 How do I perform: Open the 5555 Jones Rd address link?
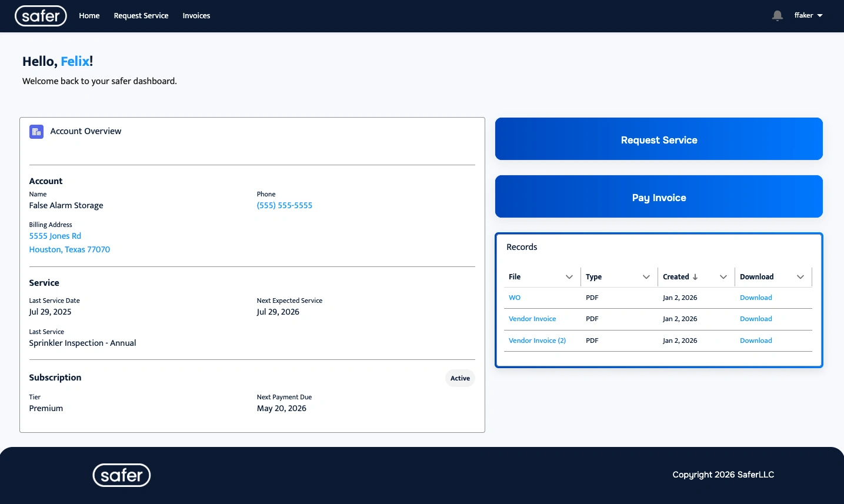[55, 236]
